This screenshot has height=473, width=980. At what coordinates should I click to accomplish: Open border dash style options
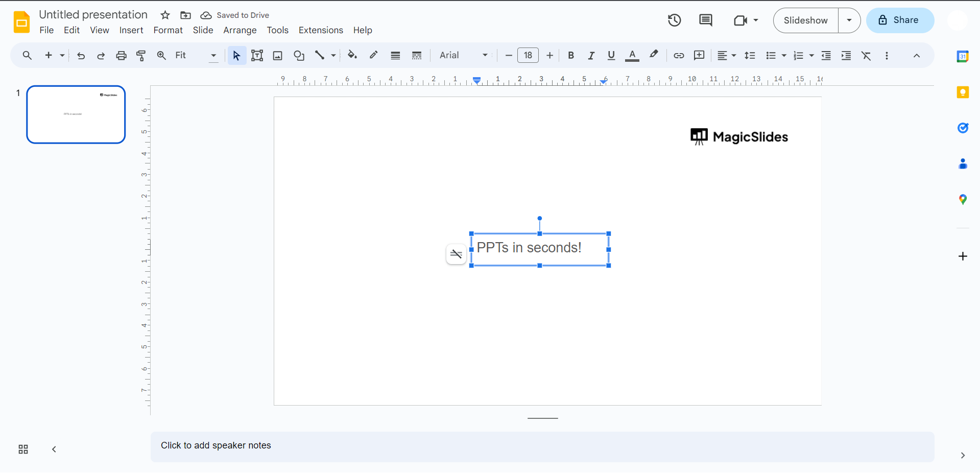[417, 55]
